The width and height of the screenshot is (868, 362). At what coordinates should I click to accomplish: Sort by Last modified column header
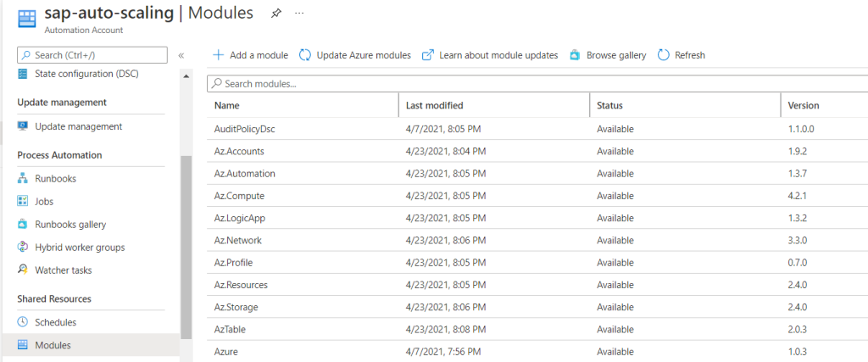[x=435, y=105]
